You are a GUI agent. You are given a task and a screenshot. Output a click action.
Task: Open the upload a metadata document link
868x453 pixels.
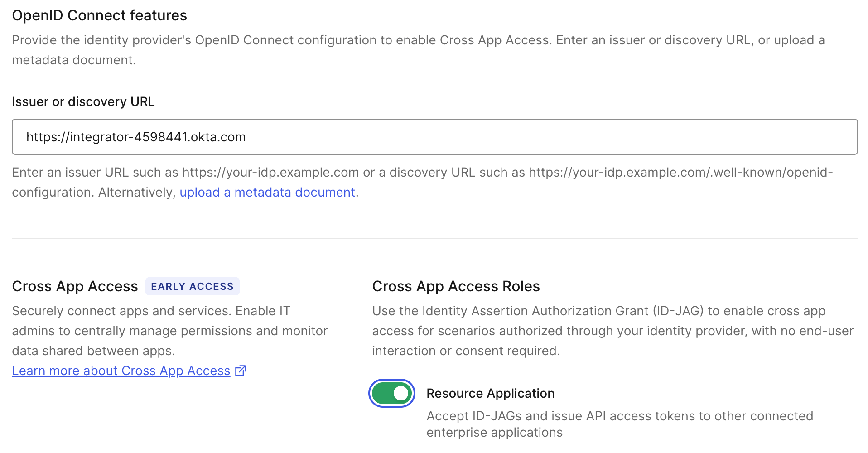click(267, 193)
